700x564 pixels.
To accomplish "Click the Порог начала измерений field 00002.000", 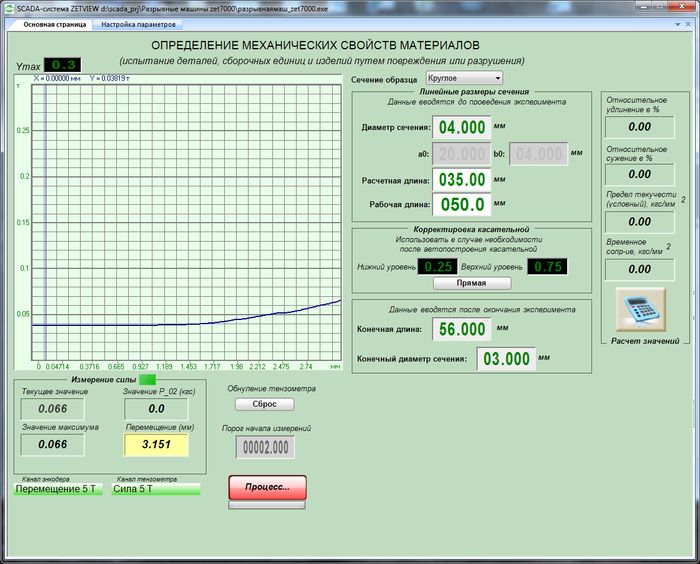I will [265, 447].
